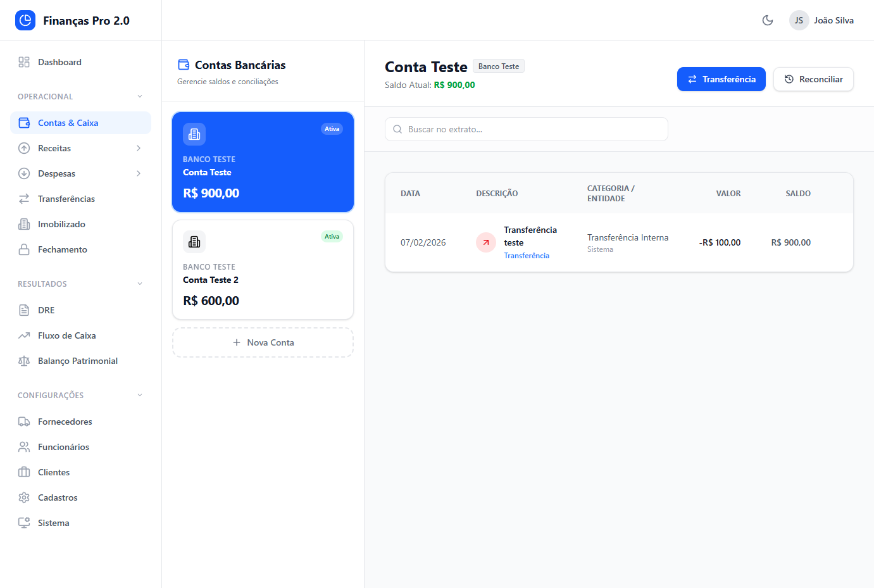Viewport: 874px width, 588px height.
Task: Click the red outgoing transfer arrow icon
Action: coord(486,242)
